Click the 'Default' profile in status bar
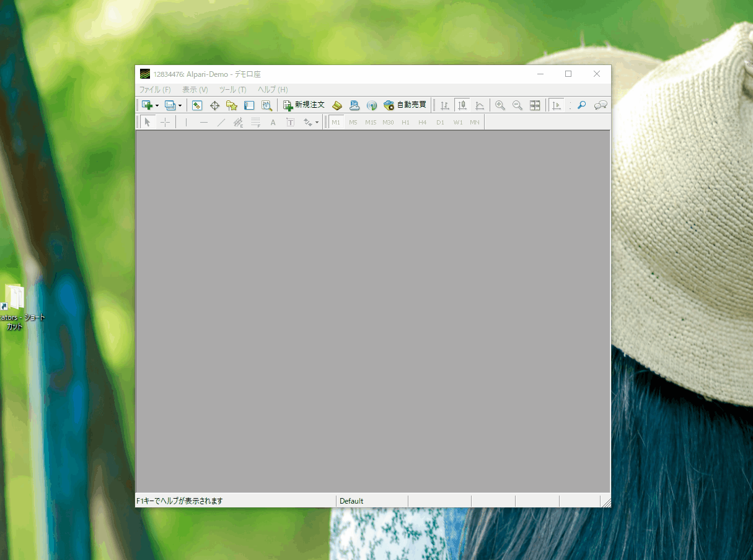753x560 pixels. point(351,501)
